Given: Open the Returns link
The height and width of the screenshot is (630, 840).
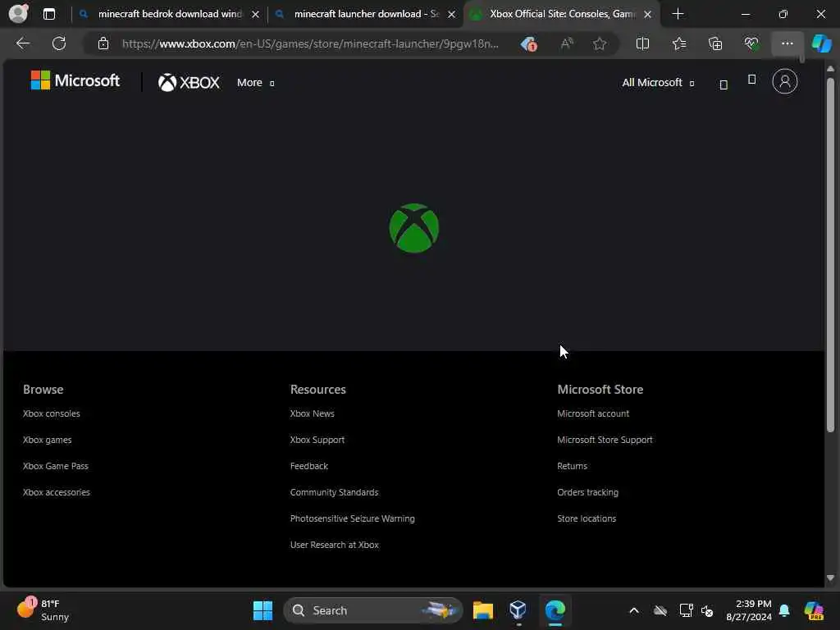Looking at the screenshot, I should click(x=572, y=466).
